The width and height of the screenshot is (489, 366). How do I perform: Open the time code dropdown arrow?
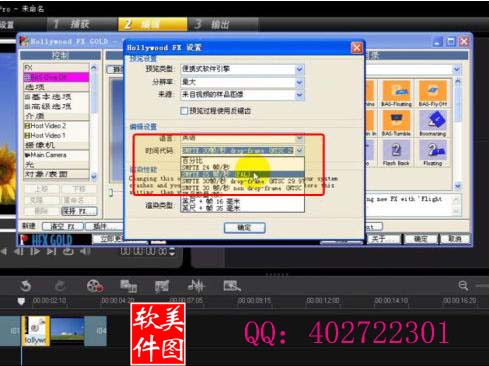(299, 150)
